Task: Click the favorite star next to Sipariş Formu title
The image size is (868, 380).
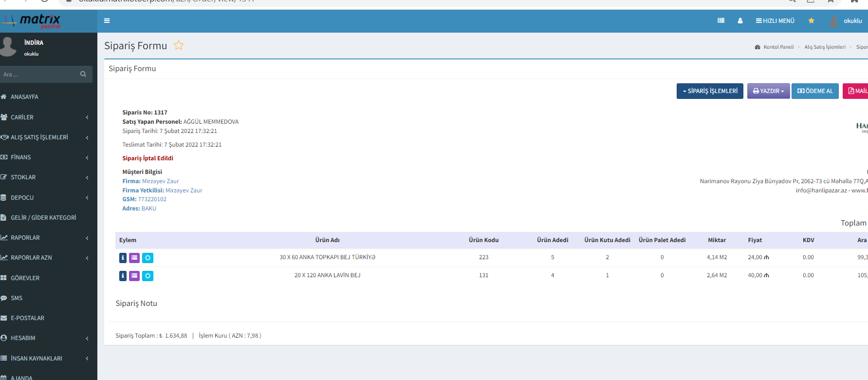Action: 179,45
